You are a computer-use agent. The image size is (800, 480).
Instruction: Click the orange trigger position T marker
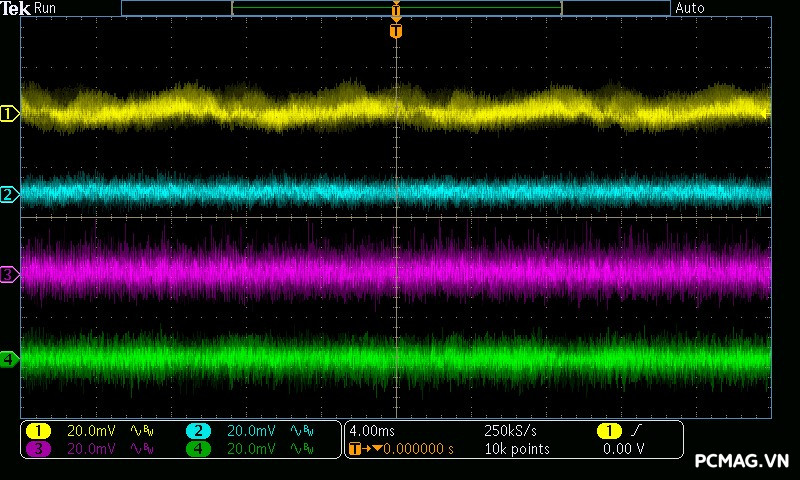click(396, 31)
